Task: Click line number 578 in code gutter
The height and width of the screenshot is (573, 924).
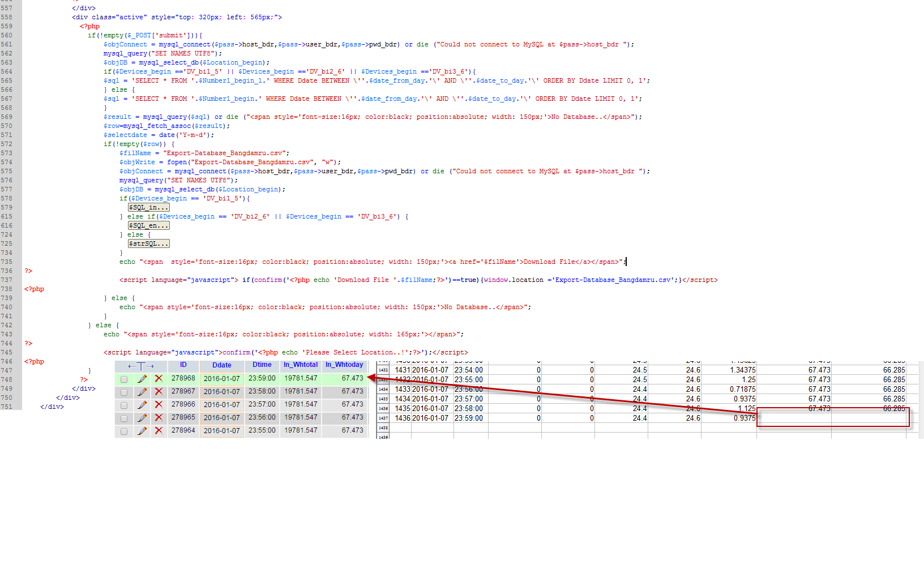Action: click(x=7, y=198)
